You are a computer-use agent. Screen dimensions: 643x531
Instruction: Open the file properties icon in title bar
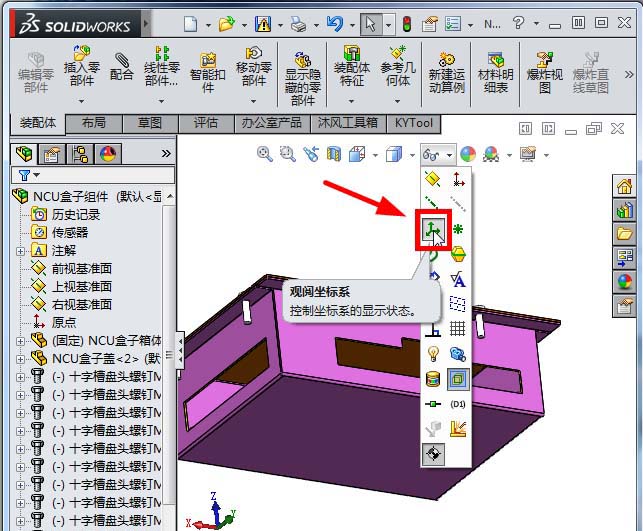tap(429, 24)
